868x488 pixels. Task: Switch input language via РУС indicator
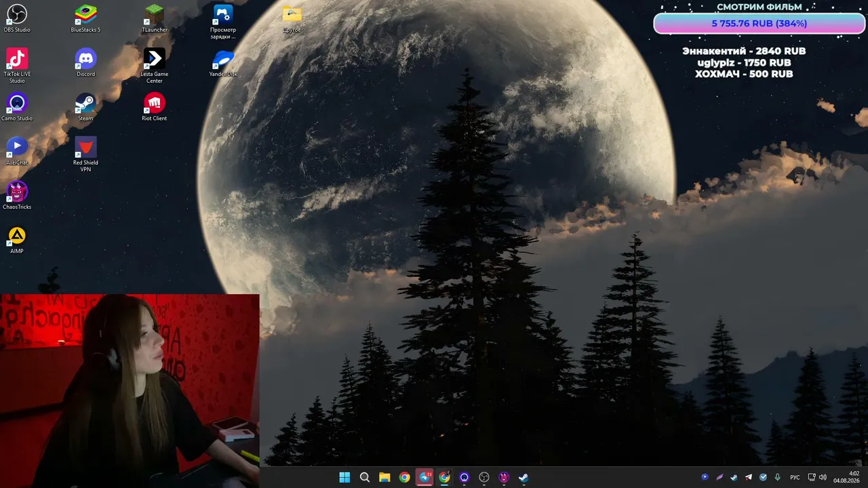[x=795, y=477]
